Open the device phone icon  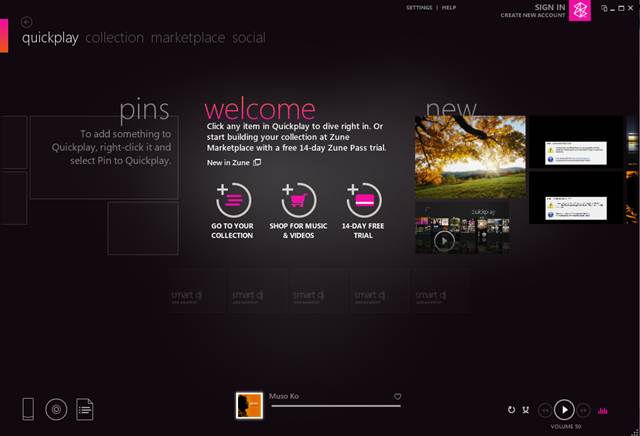28,409
